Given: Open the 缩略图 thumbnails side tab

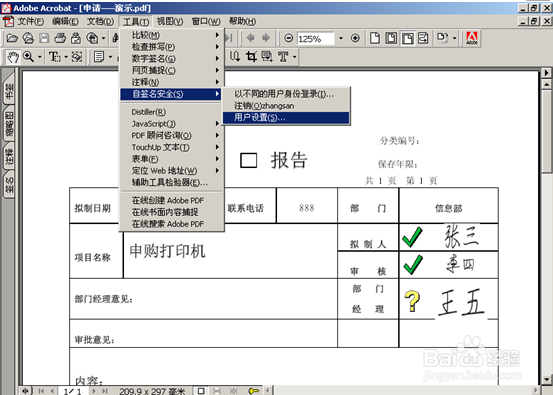Looking at the screenshot, I should pos(9,123).
